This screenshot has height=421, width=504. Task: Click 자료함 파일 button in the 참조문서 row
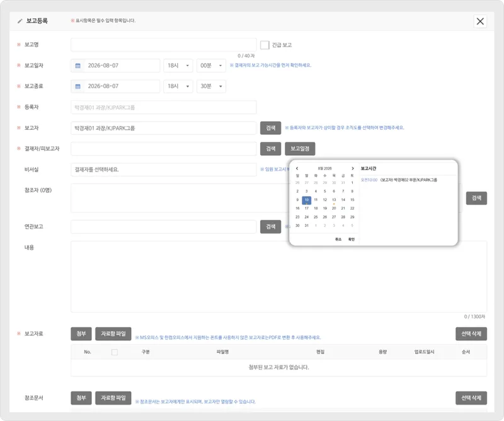tap(113, 398)
